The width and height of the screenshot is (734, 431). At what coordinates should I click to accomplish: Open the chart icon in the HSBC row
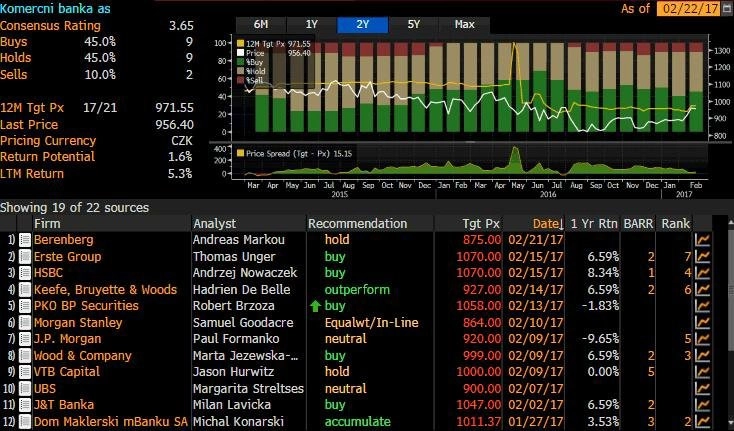pos(703,273)
